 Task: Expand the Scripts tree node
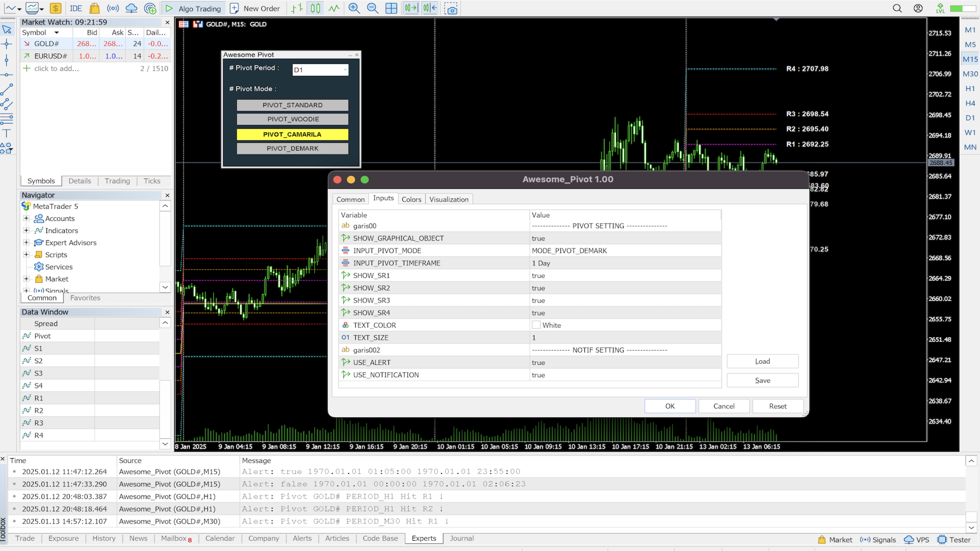tap(26, 255)
